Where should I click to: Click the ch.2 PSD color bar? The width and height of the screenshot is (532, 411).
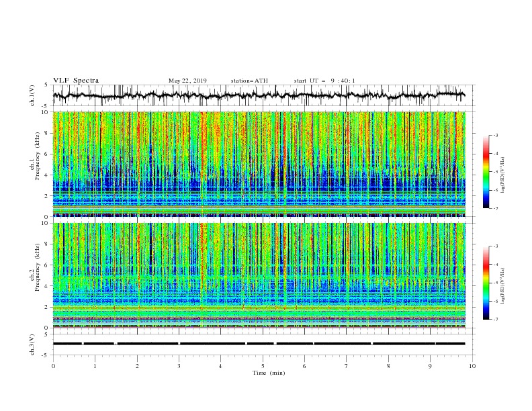pos(486,283)
